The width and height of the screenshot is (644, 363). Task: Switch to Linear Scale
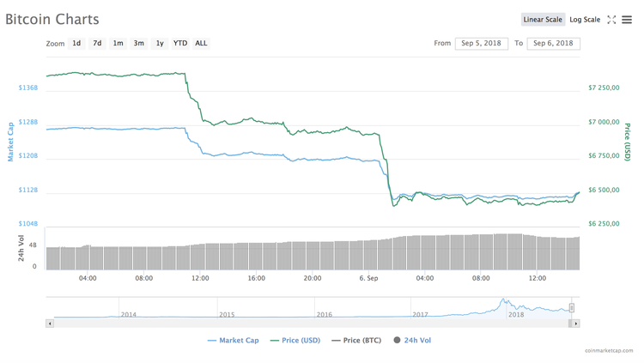pos(543,19)
